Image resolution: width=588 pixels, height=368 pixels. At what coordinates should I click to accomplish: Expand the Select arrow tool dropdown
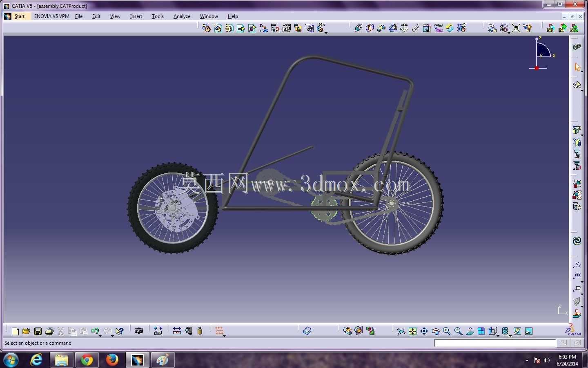pos(581,72)
